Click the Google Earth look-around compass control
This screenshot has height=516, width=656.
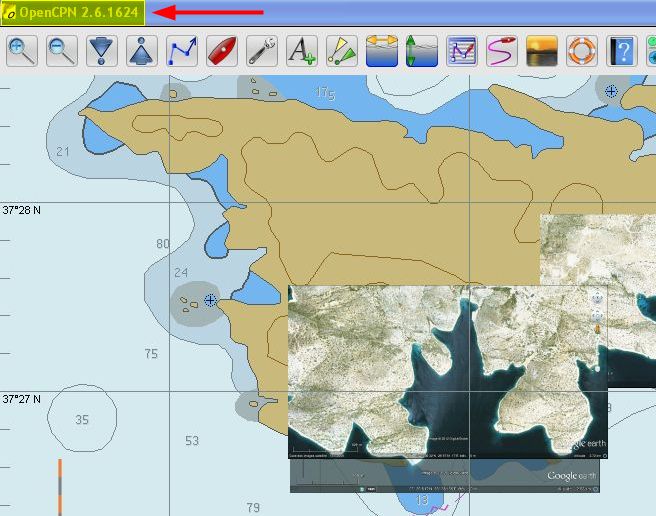pyautogui.click(x=597, y=298)
